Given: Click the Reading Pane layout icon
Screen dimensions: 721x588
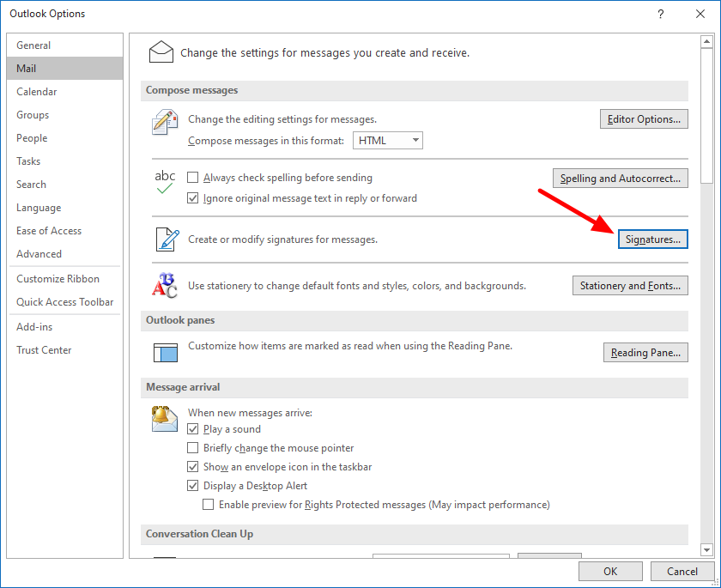Looking at the screenshot, I should (166, 353).
